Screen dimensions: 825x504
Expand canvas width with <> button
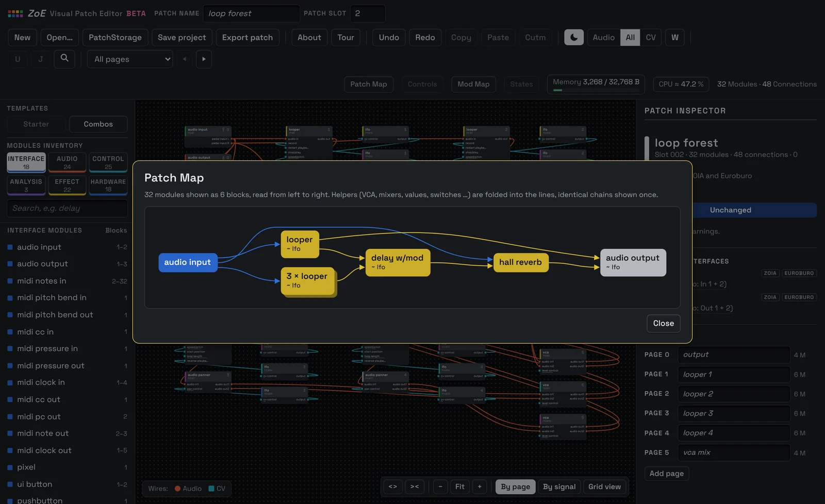click(x=393, y=486)
